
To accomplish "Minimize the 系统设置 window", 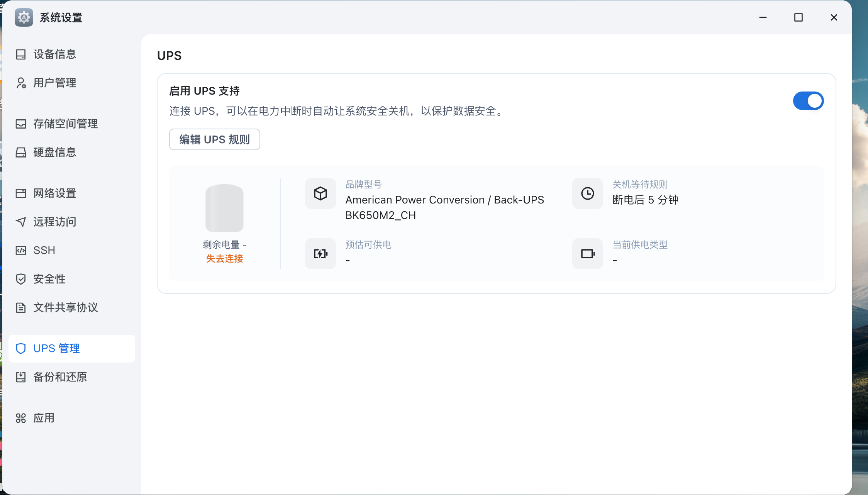I will click(x=763, y=17).
